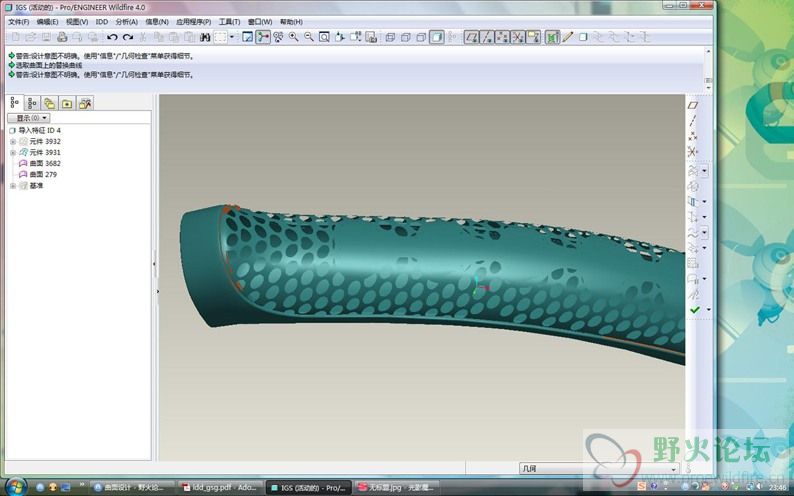Switch to the connections tab icon
This screenshot has width=794, height=496.
point(85,103)
